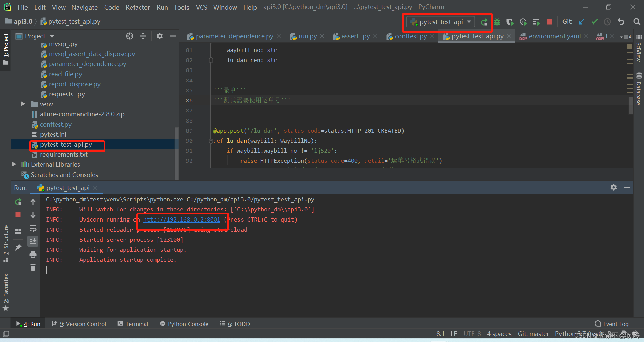Toggle the 1: Project side tab
The height and width of the screenshot is (342, 644).
6,49
